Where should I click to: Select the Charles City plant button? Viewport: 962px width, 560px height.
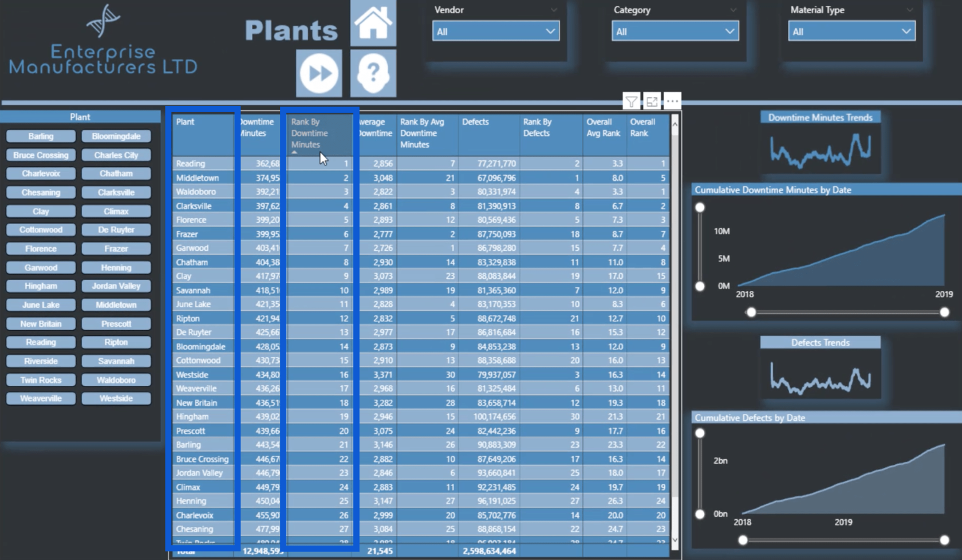tap(116, 155)
